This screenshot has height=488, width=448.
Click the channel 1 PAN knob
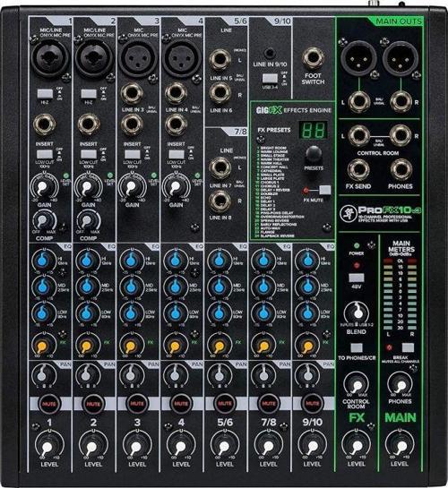click(x=43, y=375)
